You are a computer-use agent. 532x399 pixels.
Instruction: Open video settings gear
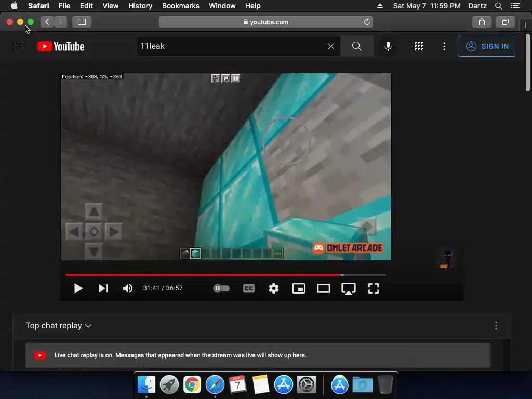tap(273, 288)
